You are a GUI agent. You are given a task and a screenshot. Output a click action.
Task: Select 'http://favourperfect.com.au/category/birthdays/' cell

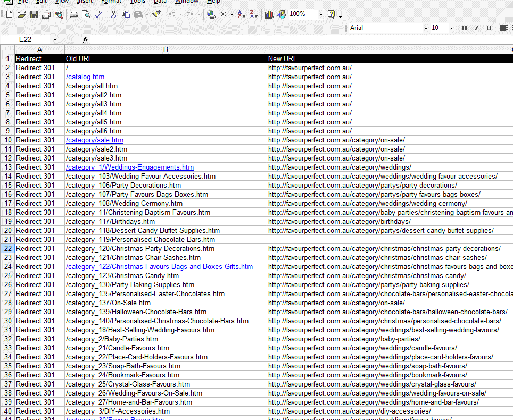pos(390,222)
